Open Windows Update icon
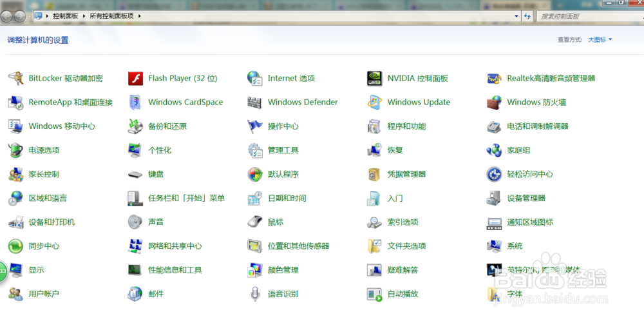This screenshot has width=644, height=321. pyautogui.click(x=375, y=102)
